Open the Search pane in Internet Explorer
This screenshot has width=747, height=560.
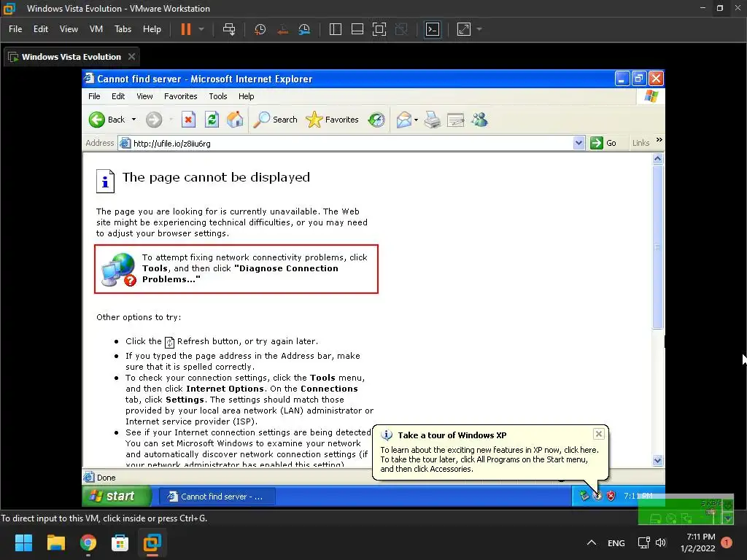pos(275,120)
